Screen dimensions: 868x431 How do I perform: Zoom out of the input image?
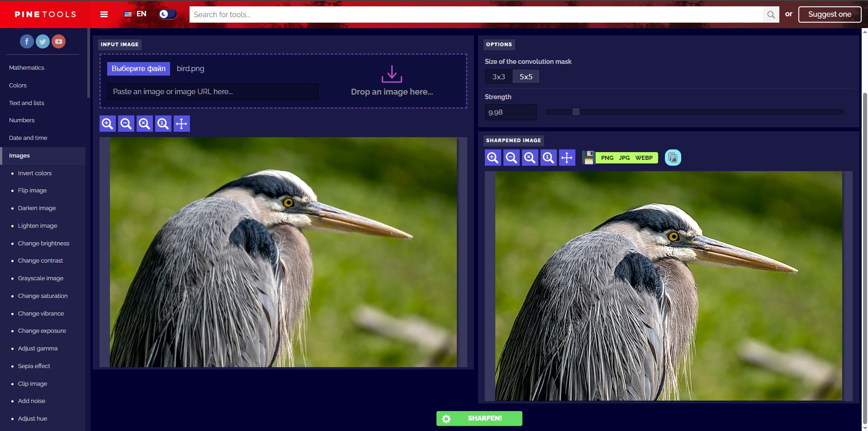pos(126,123)
